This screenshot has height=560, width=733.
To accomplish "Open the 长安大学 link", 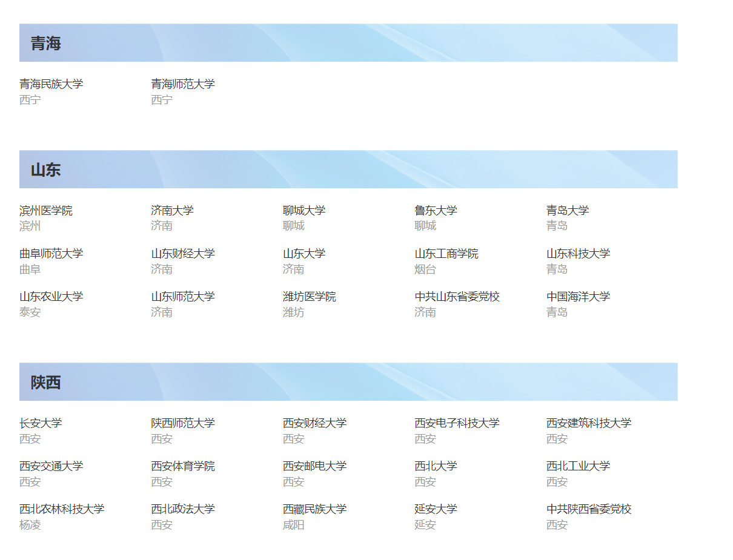I will point(41,423).
